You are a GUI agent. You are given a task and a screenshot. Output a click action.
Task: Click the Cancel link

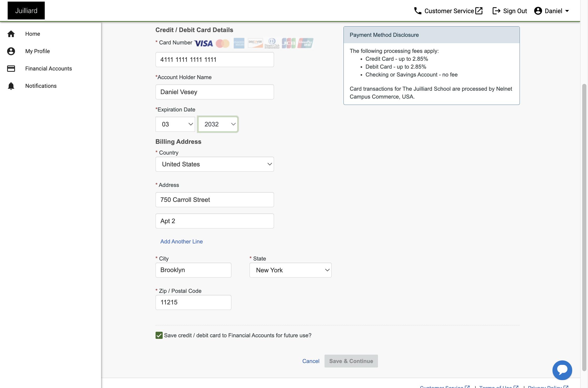coord(311,361)
